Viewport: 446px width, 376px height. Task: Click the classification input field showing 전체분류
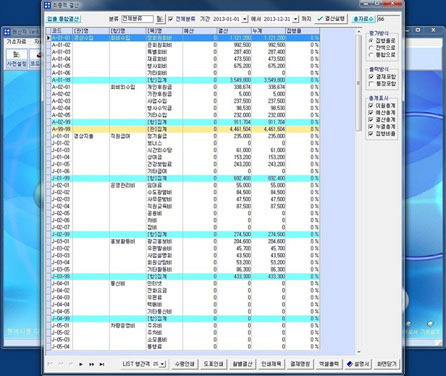point(137,19)
